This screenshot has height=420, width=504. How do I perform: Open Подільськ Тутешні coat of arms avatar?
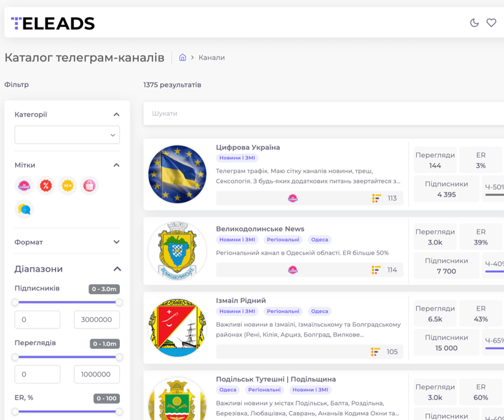177,399
